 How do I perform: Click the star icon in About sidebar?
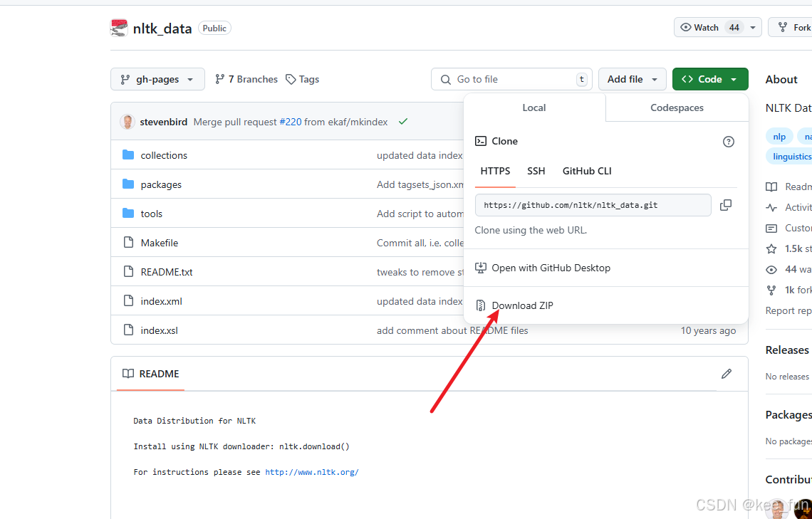point(771,249)
